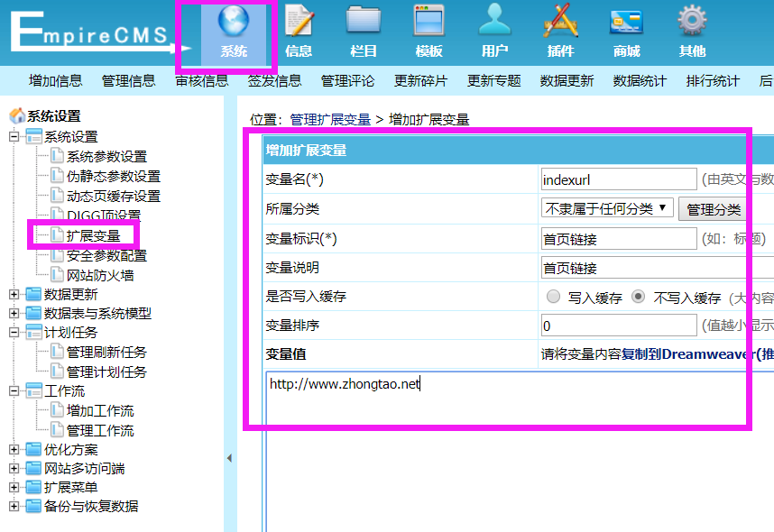Image resolution: width=774 pixels, height=532 pixels.
Task: Click the 管理扩展变量 breadcrumb link
Action: pos(330,119)
